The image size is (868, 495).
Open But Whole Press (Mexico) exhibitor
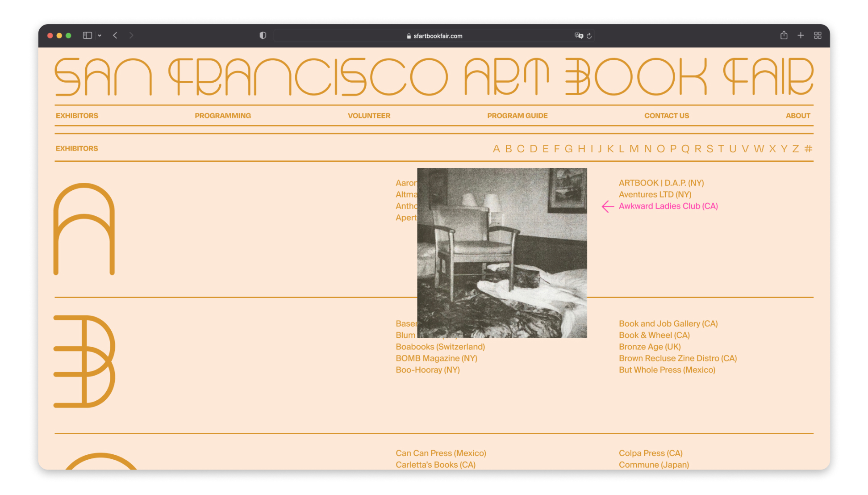tap(667, 370)
